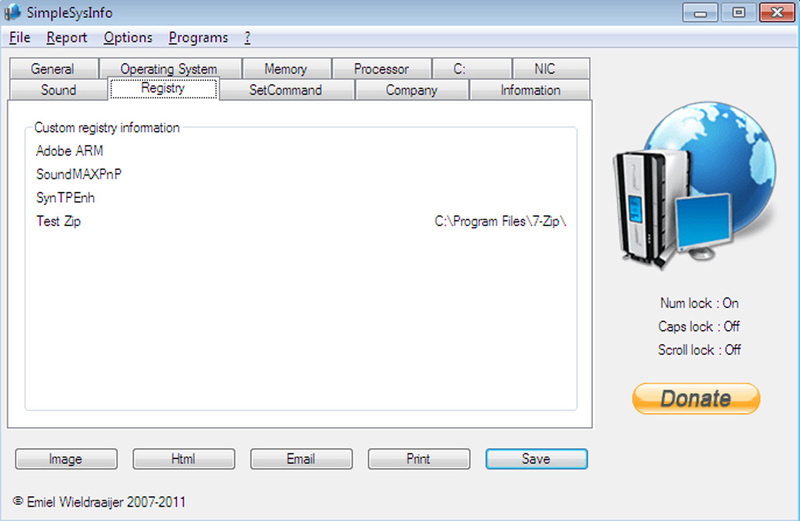Maximize the SimpleSysInfo window

738,13
